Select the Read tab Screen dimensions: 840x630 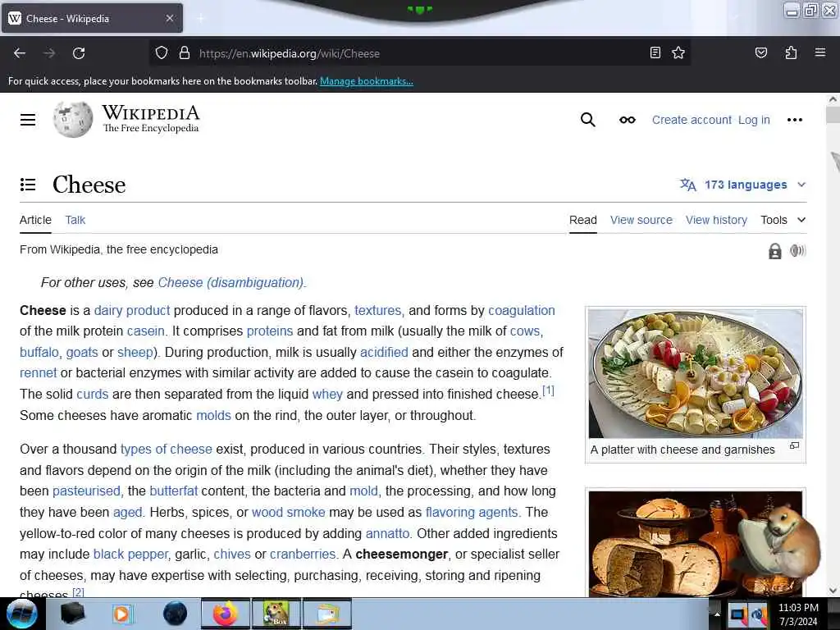click(583, 220)
